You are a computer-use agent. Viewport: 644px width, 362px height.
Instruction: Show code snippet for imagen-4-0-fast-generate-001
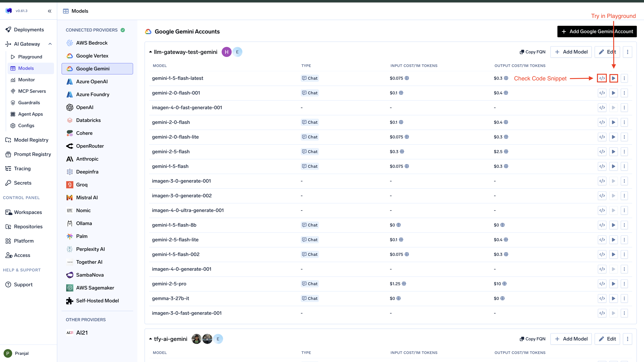pos(602,108)
